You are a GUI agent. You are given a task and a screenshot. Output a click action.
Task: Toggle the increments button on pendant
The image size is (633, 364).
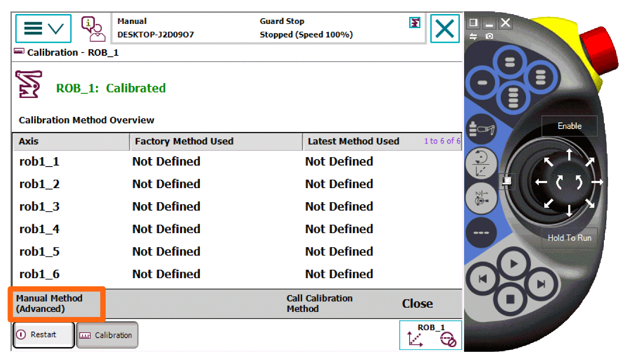(481, 233)
